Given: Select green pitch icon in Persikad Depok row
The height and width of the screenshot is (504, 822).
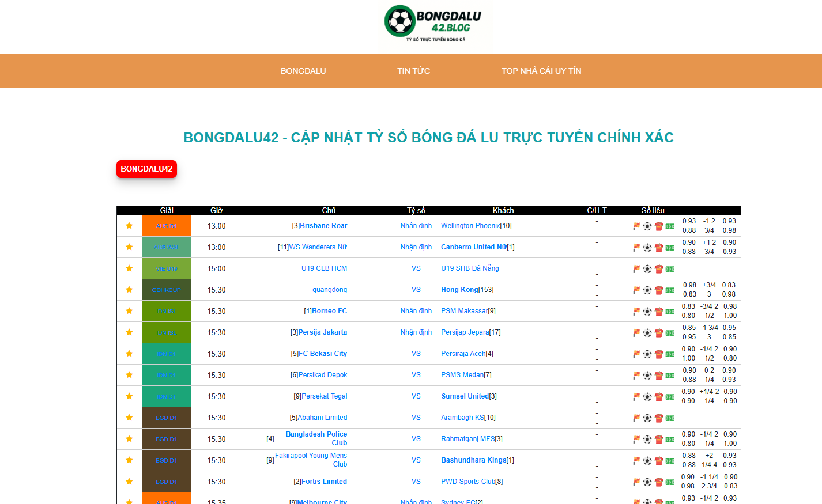Looking at the screenshot, I should (670, 376).
